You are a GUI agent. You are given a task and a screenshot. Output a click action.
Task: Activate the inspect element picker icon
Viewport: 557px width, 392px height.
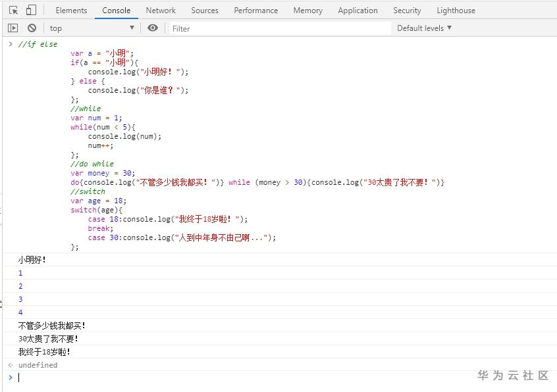[14, 11]
